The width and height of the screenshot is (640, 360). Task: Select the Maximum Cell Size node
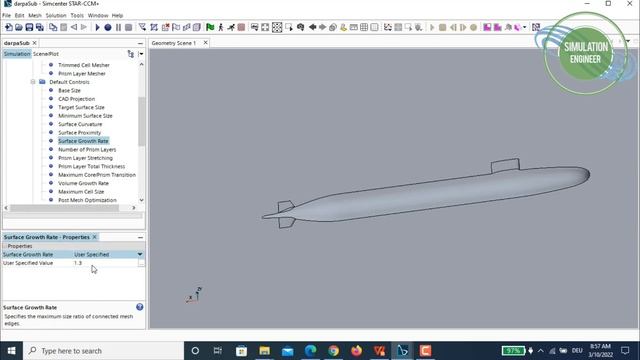point(81,192)
